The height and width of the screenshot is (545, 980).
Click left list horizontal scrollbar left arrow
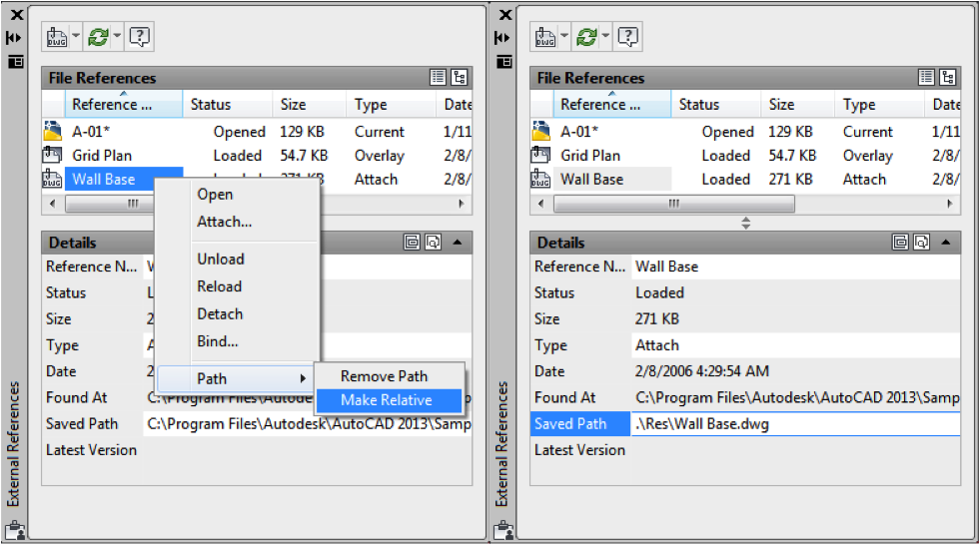coord(53,204)
